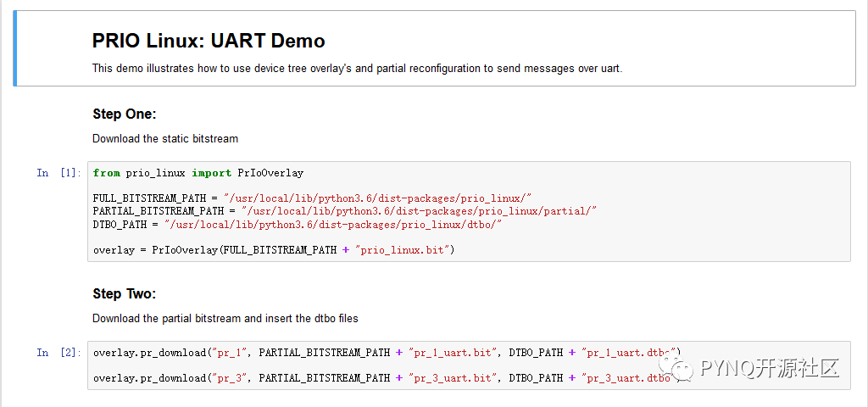This screenshot has width=868, height=407.
Task: Place cursor on the "from prio_linux import" line
Action: click(x=198, y=173)
